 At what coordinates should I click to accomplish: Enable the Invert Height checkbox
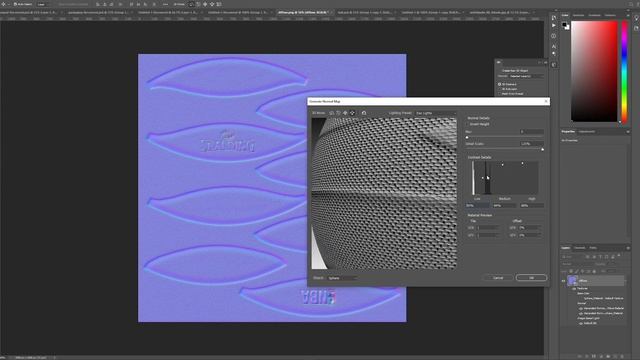coord(468,124)
